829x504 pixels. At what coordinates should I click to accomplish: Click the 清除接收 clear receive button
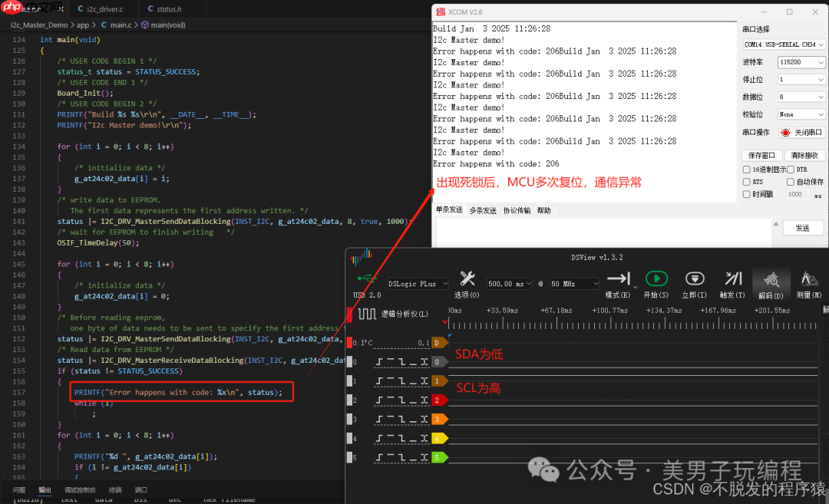click(803, 155)
